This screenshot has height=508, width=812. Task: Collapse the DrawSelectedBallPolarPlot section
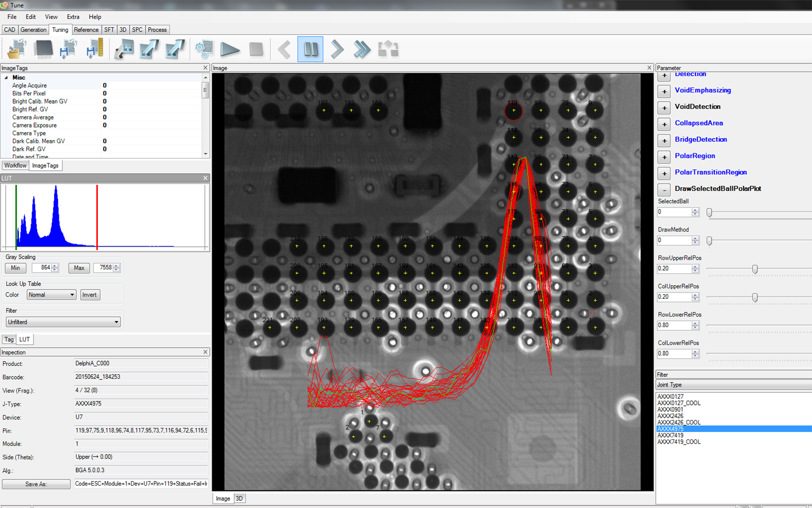coord(664,190)
